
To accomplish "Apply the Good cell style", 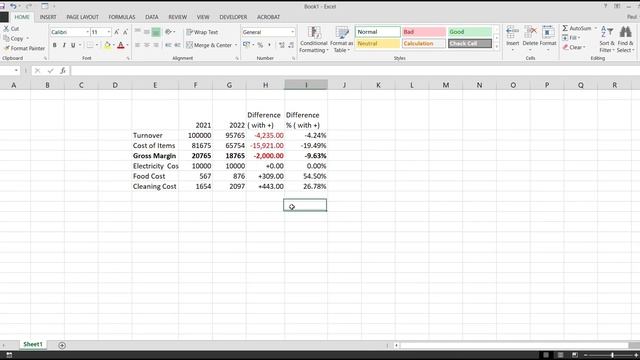I will pyautogui.click(x=470, y=32).
